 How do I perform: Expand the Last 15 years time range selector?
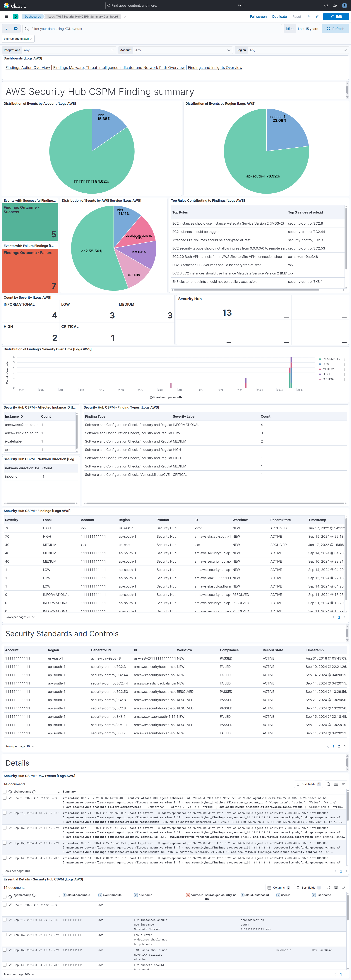308,28
